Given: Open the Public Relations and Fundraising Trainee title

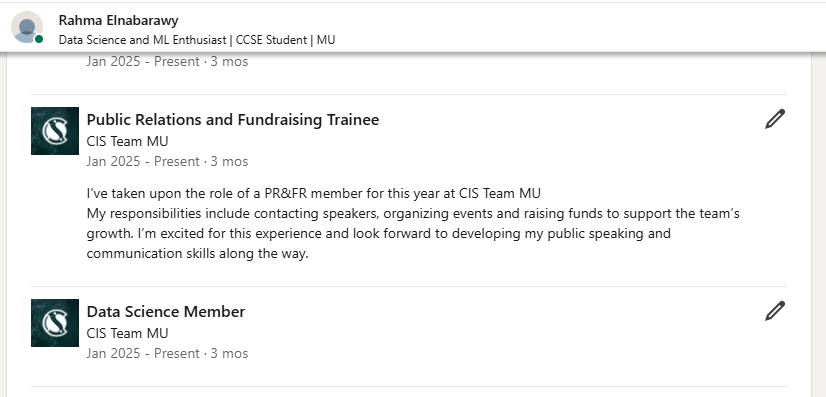Looking at the screenshot, I should (233, 120).
